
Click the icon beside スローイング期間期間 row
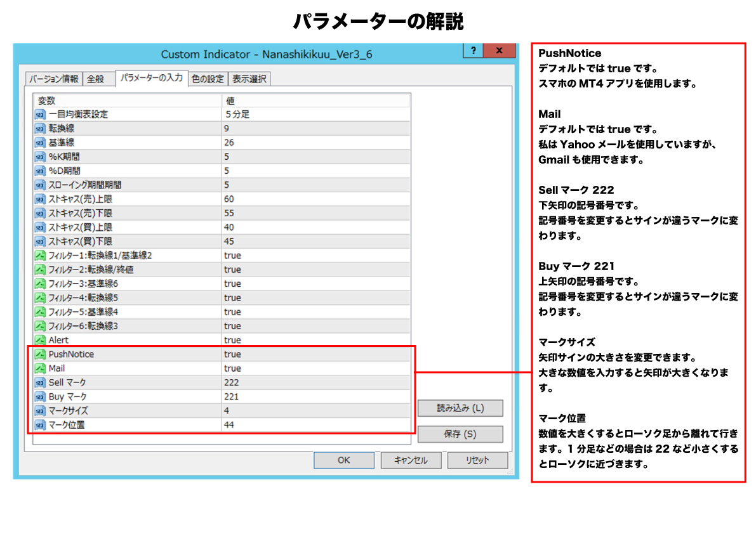click(40, 185)
